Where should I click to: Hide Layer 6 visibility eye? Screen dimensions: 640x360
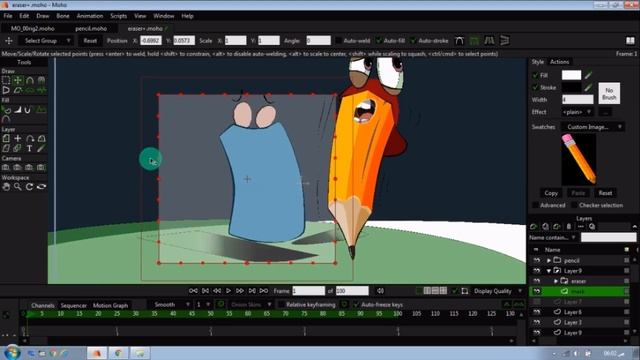(536, 312)
